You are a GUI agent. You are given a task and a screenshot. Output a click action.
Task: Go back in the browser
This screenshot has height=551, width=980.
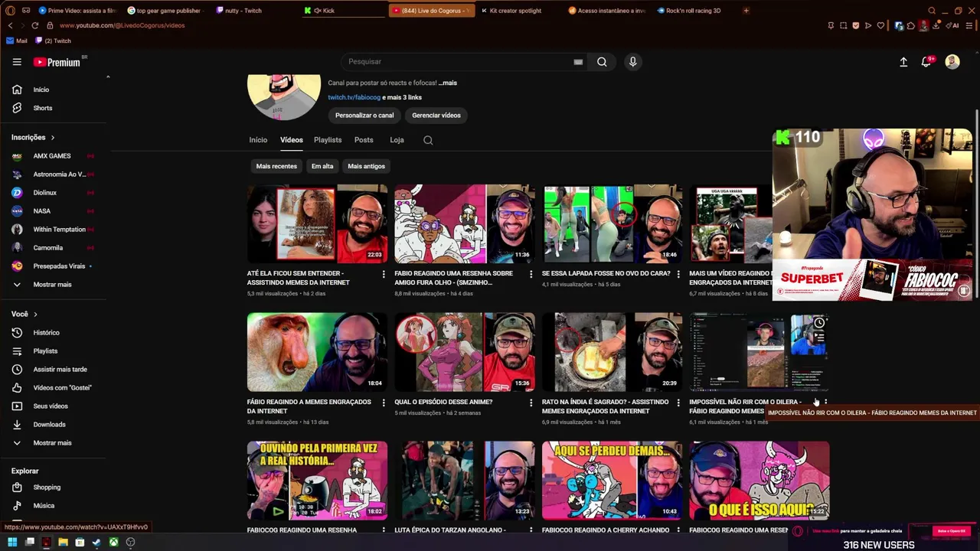click(10, 25)
